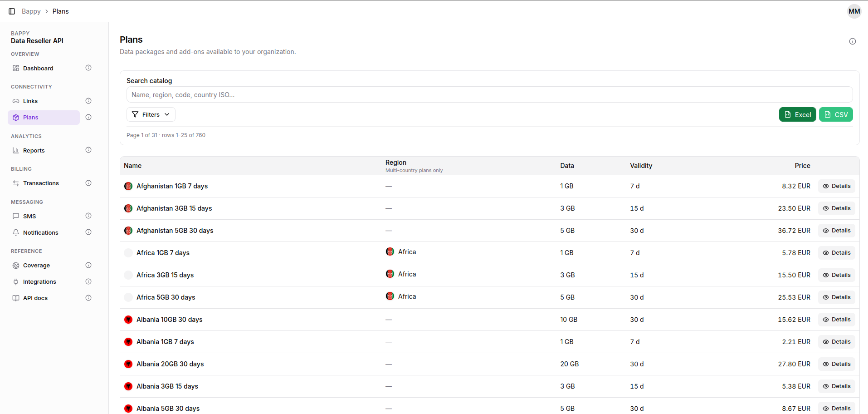This screenshot has height=414, width=868.
Task: Click the Africa region flag in Africa 1GB row
Action: (390, 251)
